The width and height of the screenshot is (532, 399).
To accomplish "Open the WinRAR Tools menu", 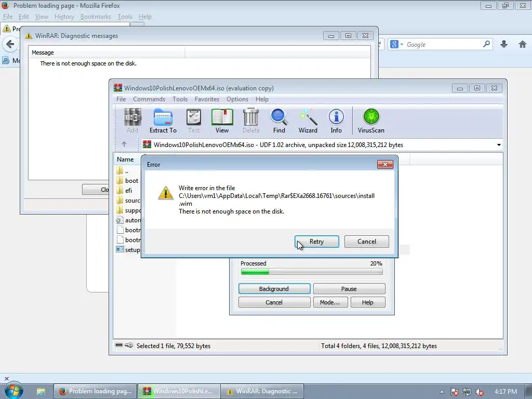I will click(180, 99).
